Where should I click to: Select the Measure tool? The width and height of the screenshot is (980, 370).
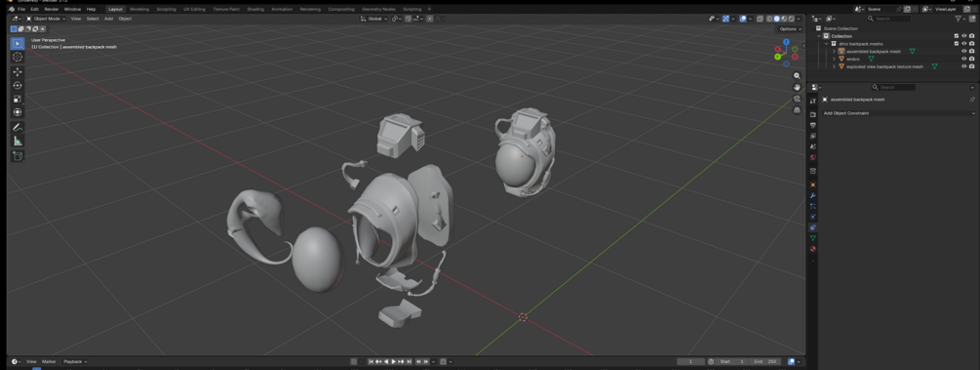tap(18, 141)
